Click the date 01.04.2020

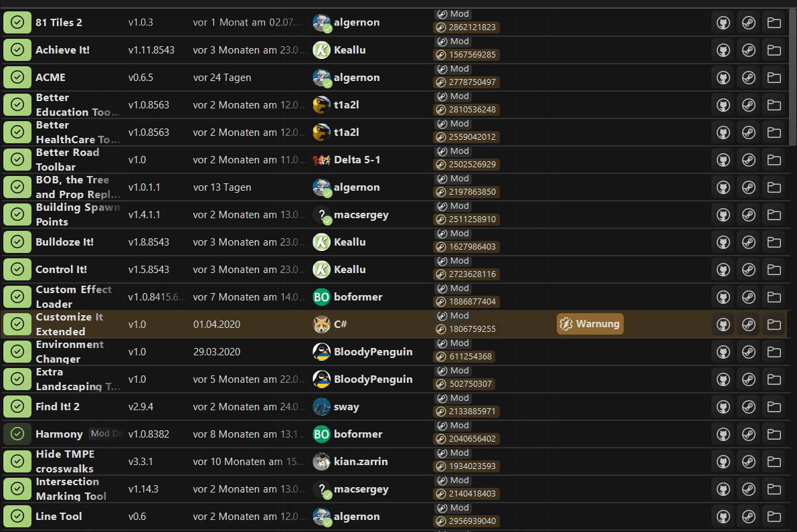pyautogui.click(x=217, y=324)
